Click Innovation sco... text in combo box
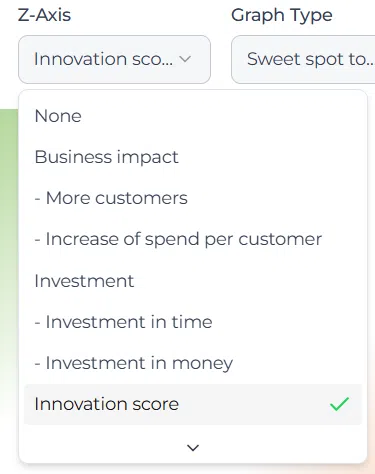 [103, 59]
